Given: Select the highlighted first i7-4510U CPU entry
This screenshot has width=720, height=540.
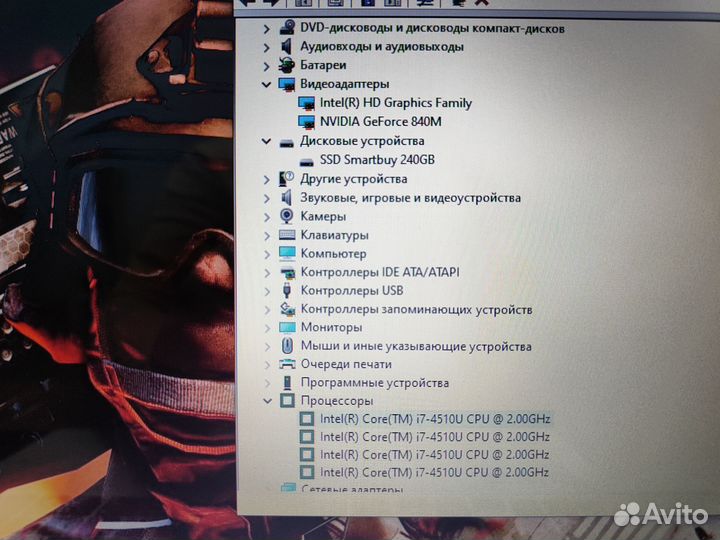Looking at the screenshot, I should [x=435, y=419].
